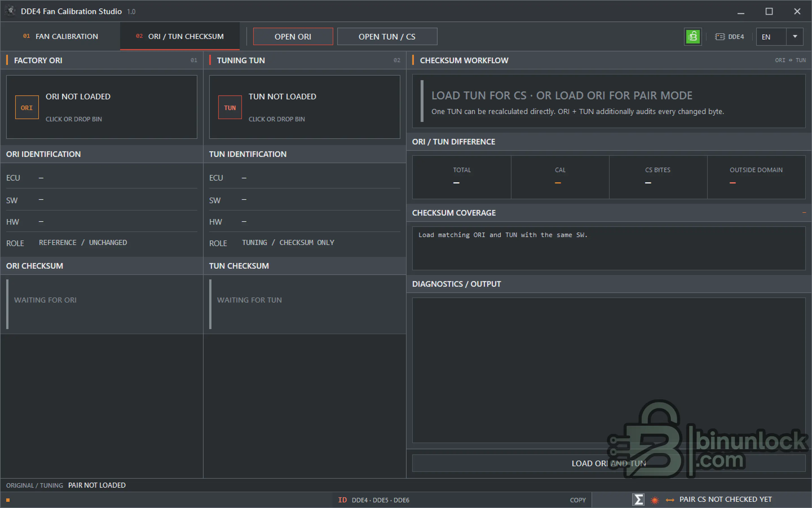Click the 'LOAD TUN FOR CS' workflow headline

pos(562,95)
